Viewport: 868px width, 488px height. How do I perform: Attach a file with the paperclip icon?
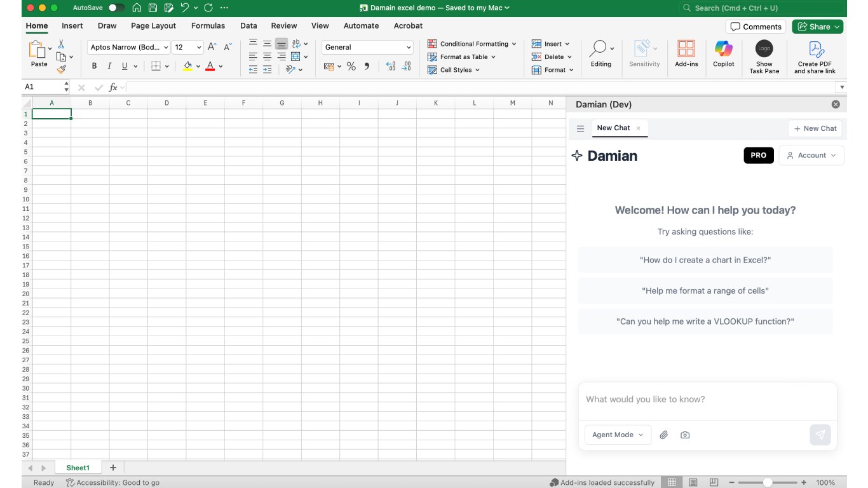(x=663, y=435)
